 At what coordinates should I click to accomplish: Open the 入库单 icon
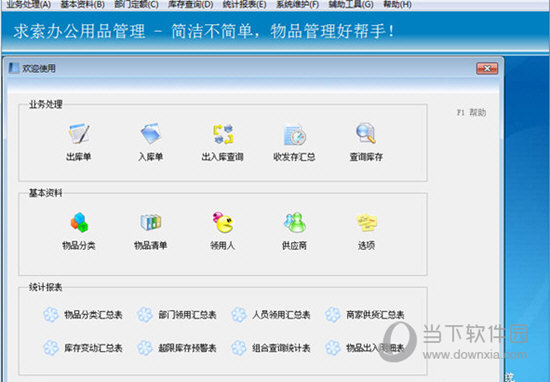click(150, 133)
